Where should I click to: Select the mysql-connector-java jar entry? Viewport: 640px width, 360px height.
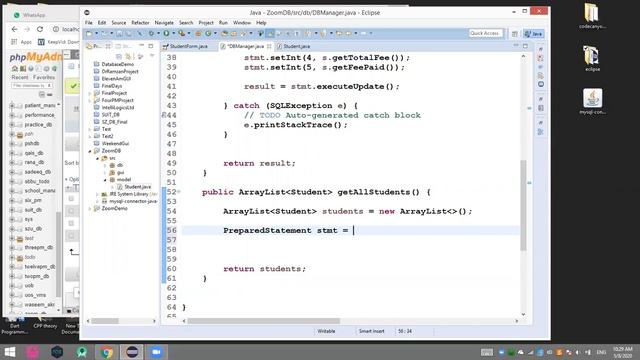tap(129, 201)
